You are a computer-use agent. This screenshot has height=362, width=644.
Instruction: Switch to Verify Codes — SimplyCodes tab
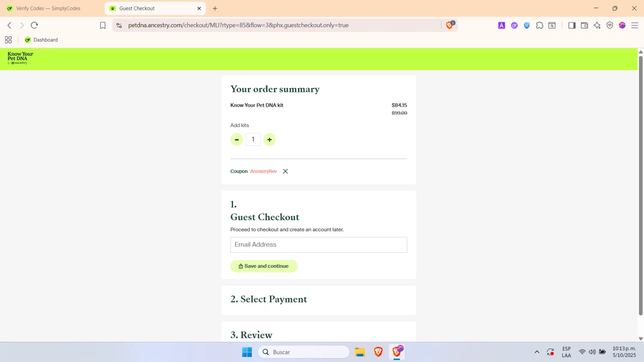pyautogui.click(x=48, y=8)
